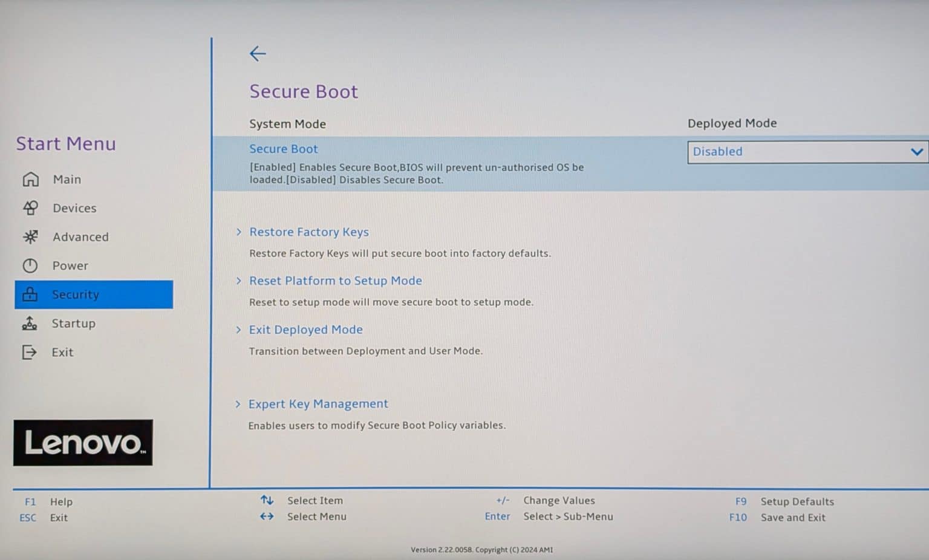Open the Devices section icon
This screenshot has height=560, width=929.
(30, 207)
